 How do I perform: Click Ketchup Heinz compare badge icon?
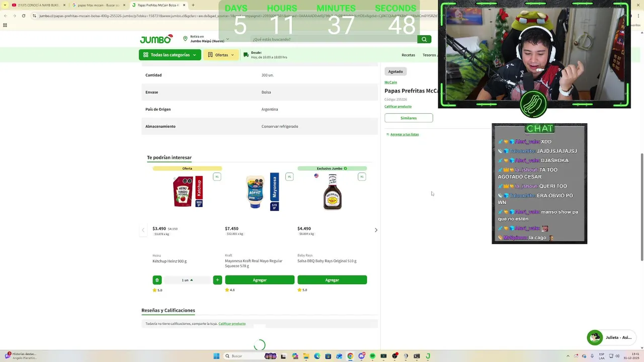pos(217,176)
